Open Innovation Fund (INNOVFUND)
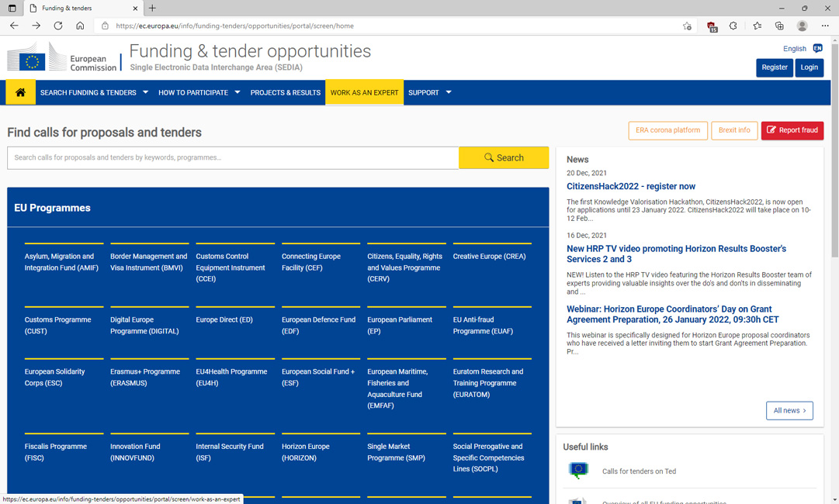Viewport: 839px width, 504px height. click(x=135, y=452)
